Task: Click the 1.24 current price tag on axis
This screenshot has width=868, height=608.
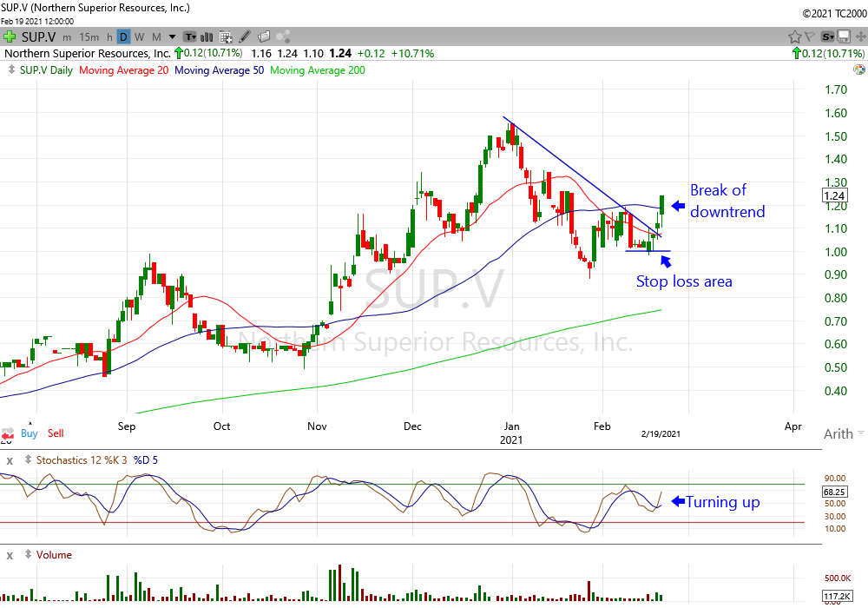Action: pos(833,195)
